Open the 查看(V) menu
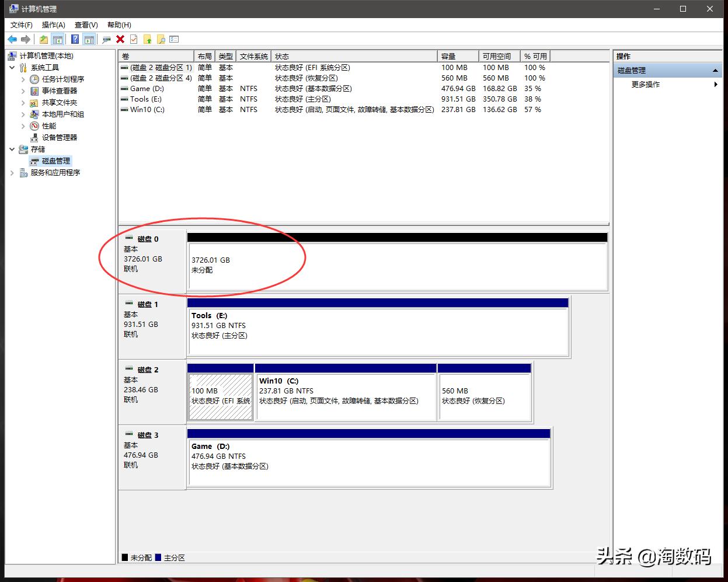This screenshot has width=728, height=582. click(86, 25)
